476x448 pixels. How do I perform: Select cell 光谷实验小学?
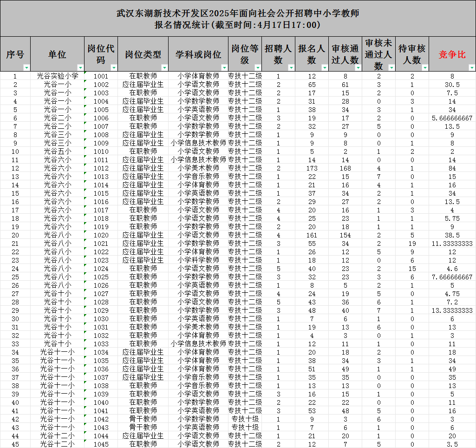pos(58,76)
